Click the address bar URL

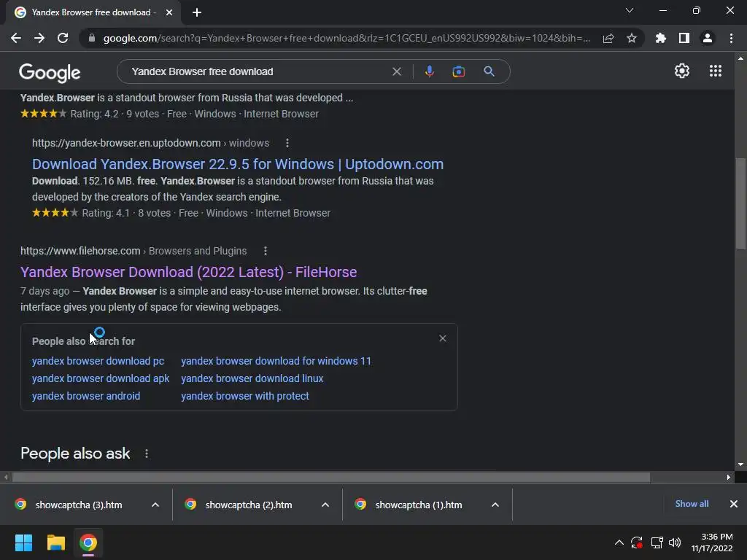(x=347, y=38)
